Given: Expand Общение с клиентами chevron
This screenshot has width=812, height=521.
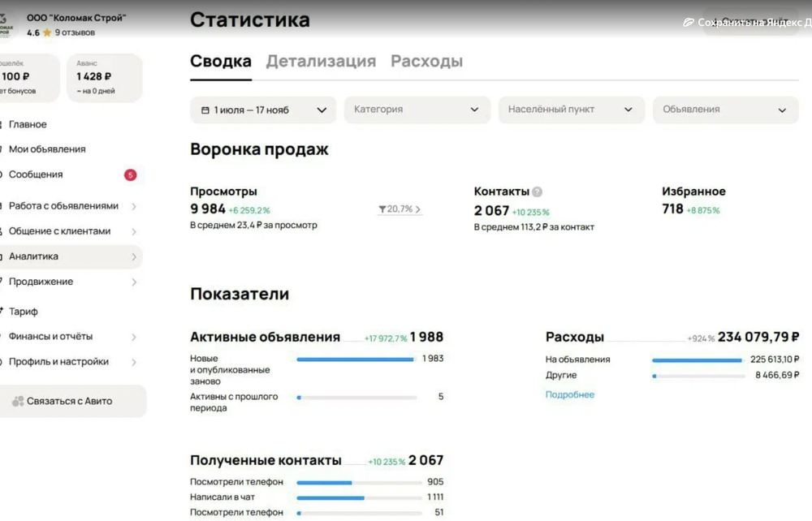Looking at the screenshot, I should (x=134, y=232).
